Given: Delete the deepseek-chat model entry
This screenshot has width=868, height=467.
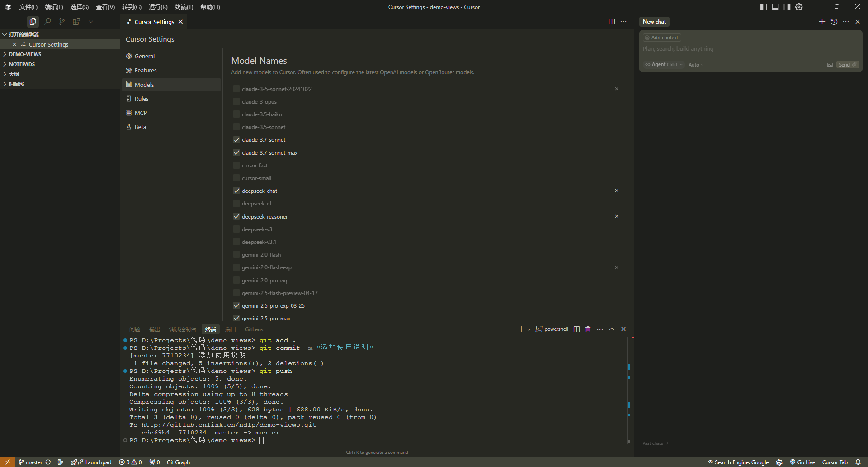Looking at the screenshot, I should pos(616,191).
